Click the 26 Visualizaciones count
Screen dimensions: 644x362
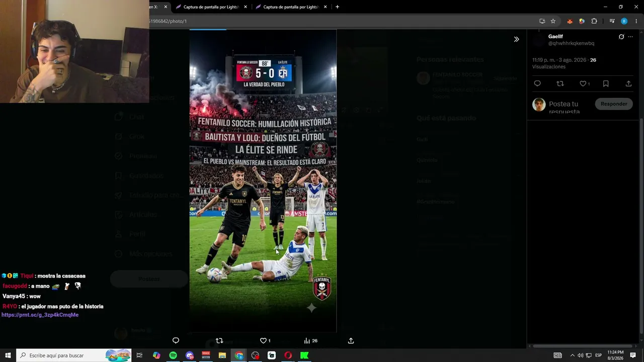[x=564, y=63]
